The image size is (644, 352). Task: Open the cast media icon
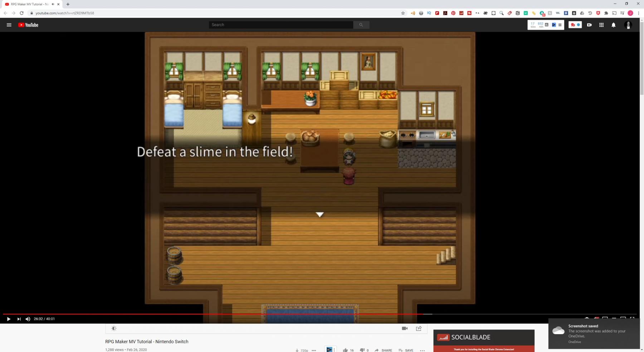tap(614, 13)
